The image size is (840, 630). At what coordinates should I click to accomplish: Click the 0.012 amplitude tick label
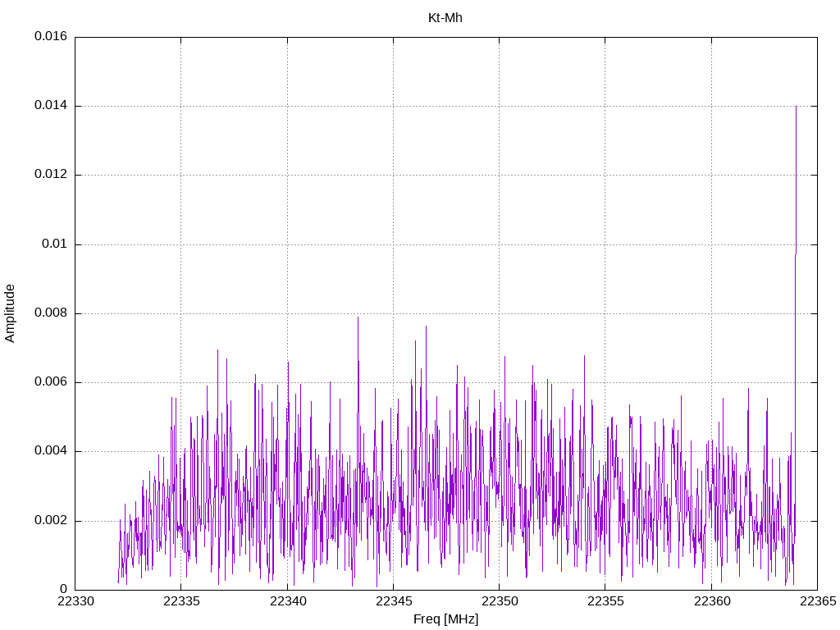(51, 175)
